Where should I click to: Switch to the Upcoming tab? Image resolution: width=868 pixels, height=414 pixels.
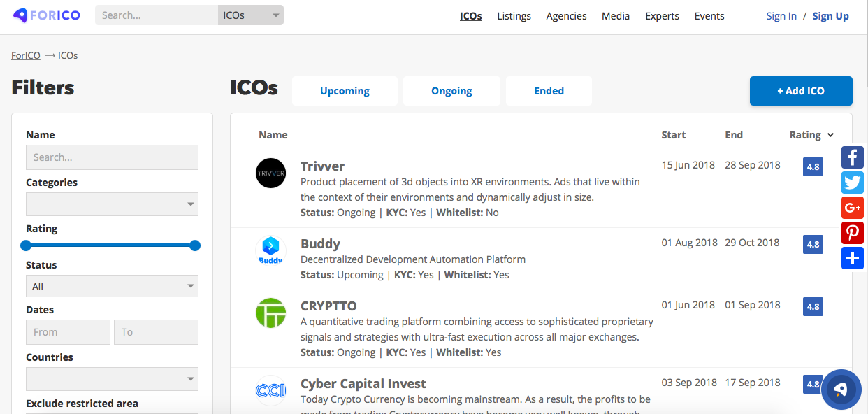click(x=345, y=91)
